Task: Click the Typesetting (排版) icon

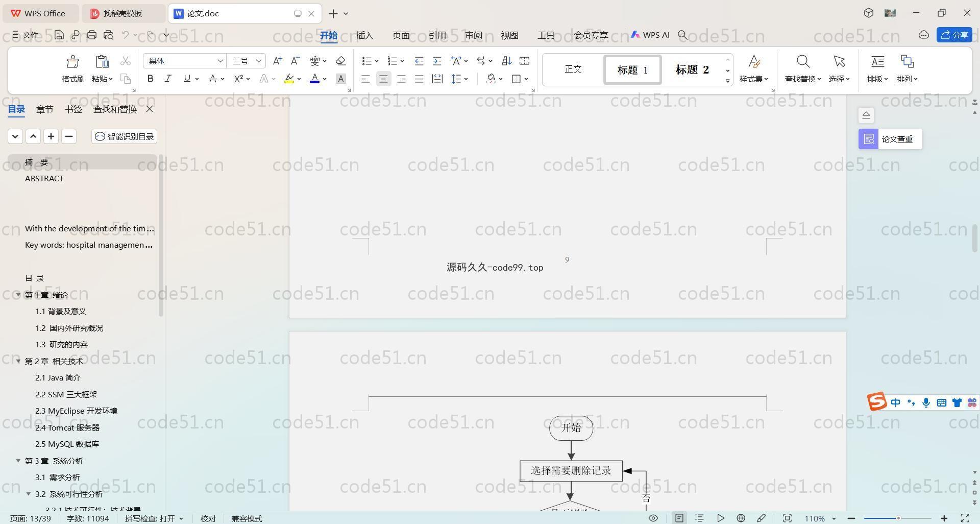Action: click(877, 62)
